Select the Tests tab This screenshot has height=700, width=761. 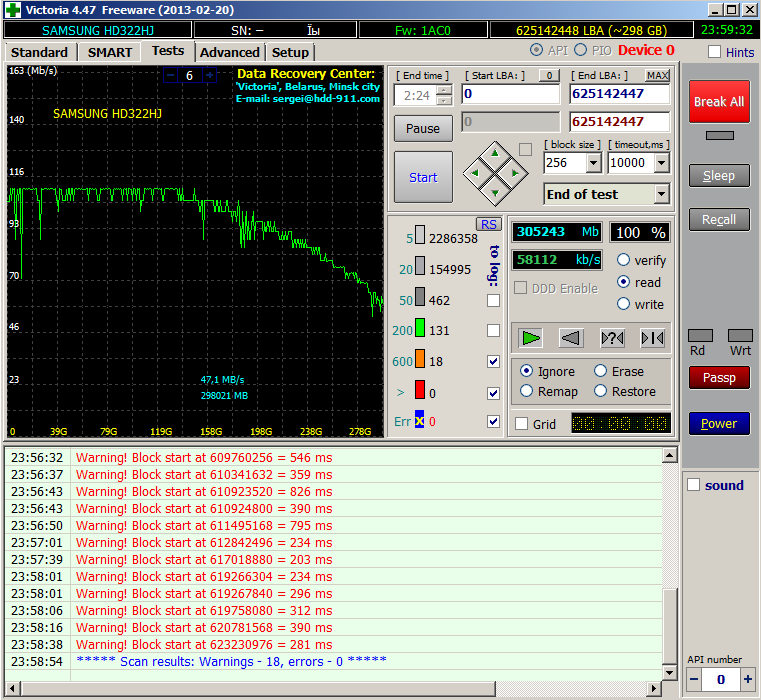(168, 51)
